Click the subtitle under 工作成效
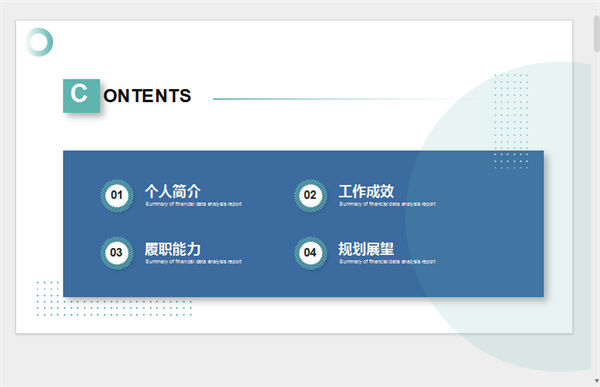Viewport: 600px width, 387px height. (387, 204)
